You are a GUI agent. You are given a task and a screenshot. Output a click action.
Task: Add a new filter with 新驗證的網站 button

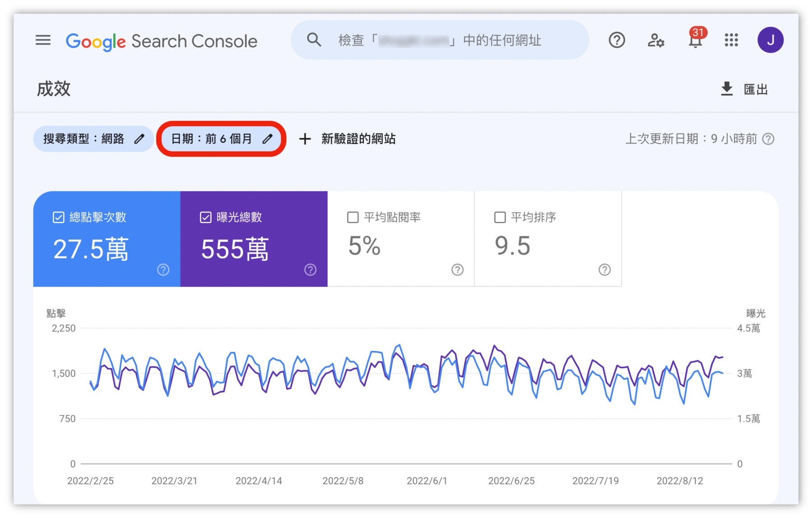click(x=348, y=139)
